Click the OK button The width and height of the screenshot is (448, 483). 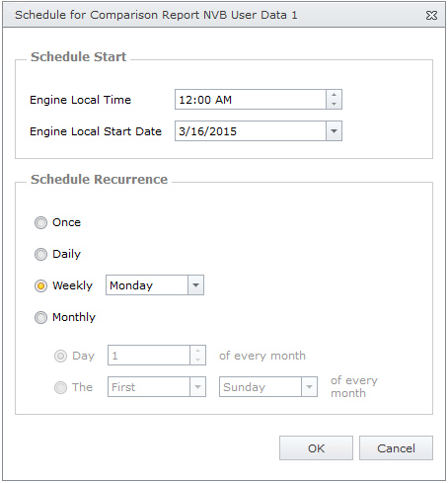(316, 448)
